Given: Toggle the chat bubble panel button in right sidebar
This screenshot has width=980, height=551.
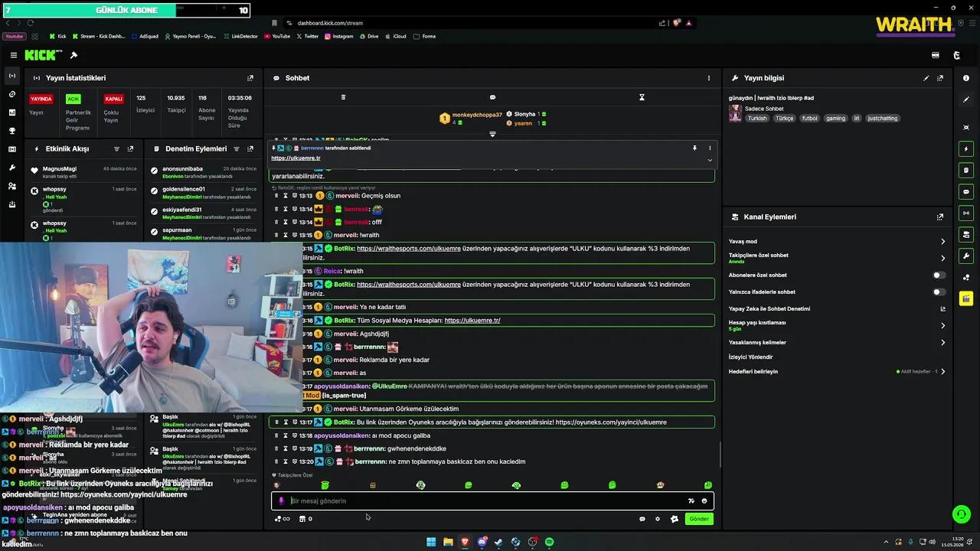Looking at the screenshot, I should pyautogui.click(x=966, y=191).
